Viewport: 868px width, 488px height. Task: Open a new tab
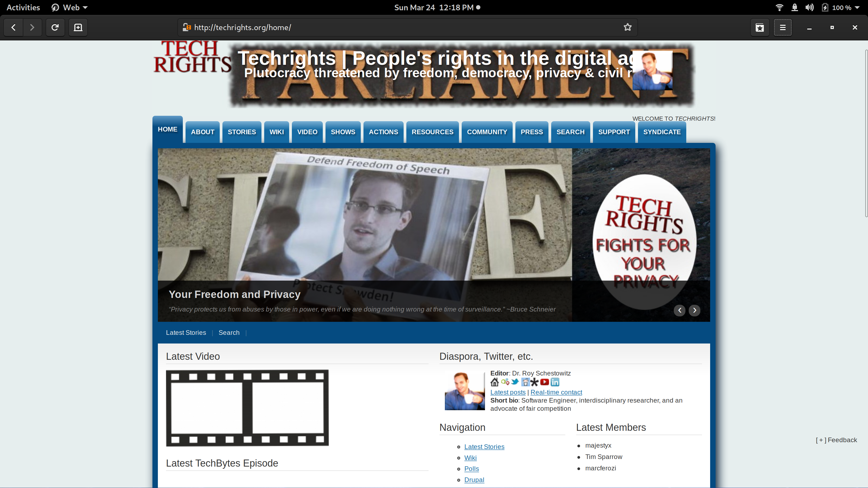pos(78,27)
